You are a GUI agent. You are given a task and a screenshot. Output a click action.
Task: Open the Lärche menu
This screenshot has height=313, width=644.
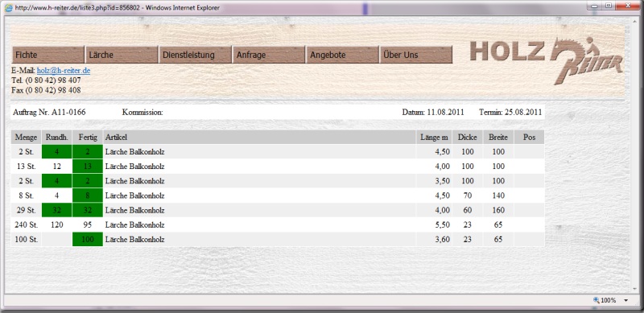pyautogui.click(x=122, y=55)
